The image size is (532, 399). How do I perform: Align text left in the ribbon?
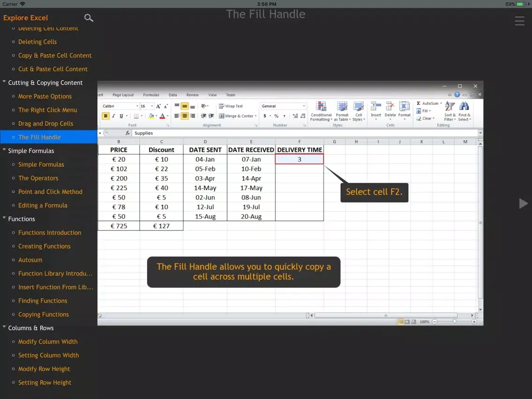coord(177,116)
